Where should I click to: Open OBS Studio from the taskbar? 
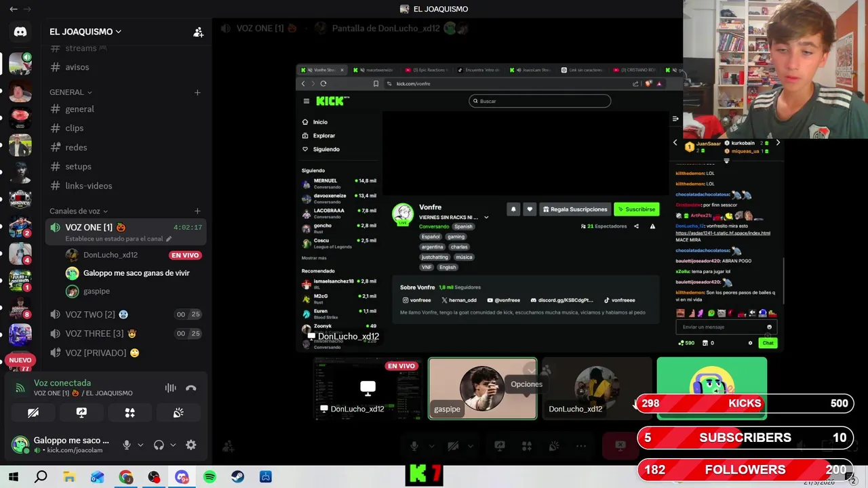tap(154, 477)
